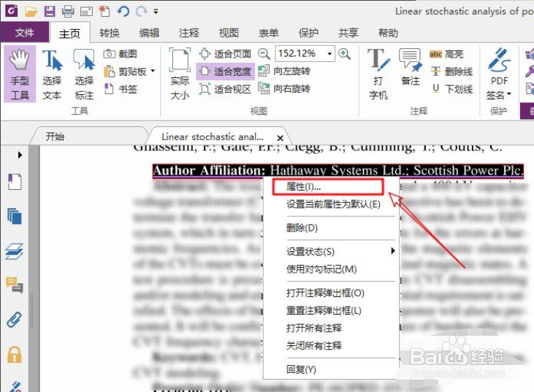Screen dimensions: 534x392
Task: Open the layers side panel
Action: tap(15, 251)
